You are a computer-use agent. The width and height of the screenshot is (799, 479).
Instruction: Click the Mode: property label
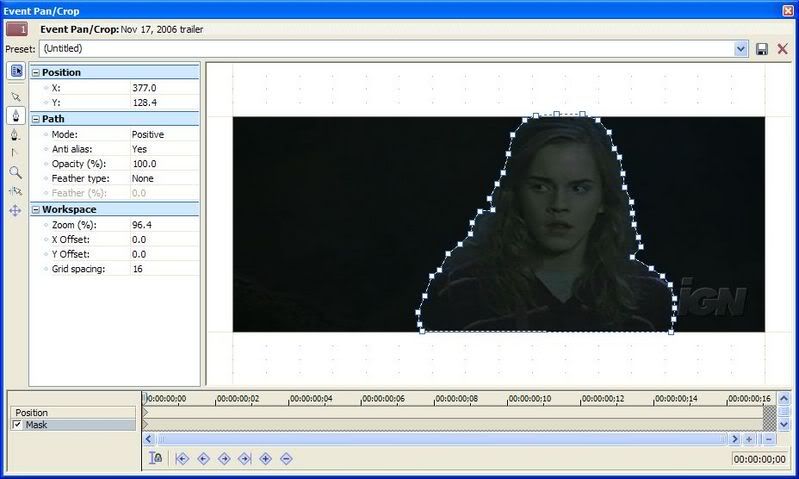click(65, 135)
